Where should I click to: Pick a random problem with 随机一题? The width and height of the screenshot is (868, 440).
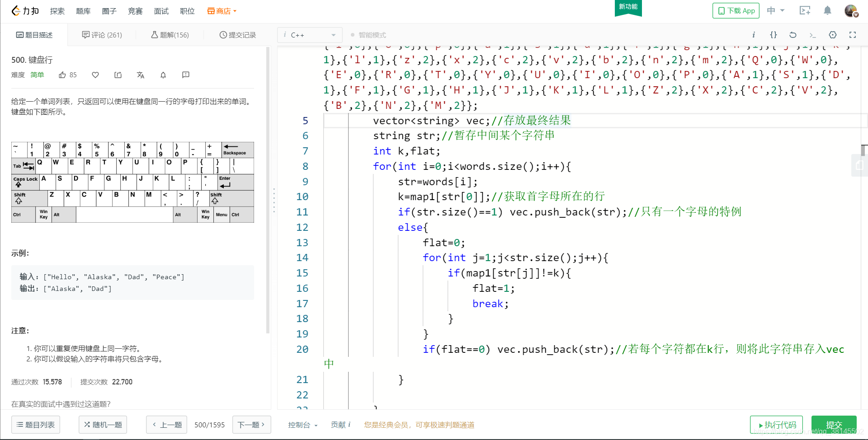[x=103, y=425]
